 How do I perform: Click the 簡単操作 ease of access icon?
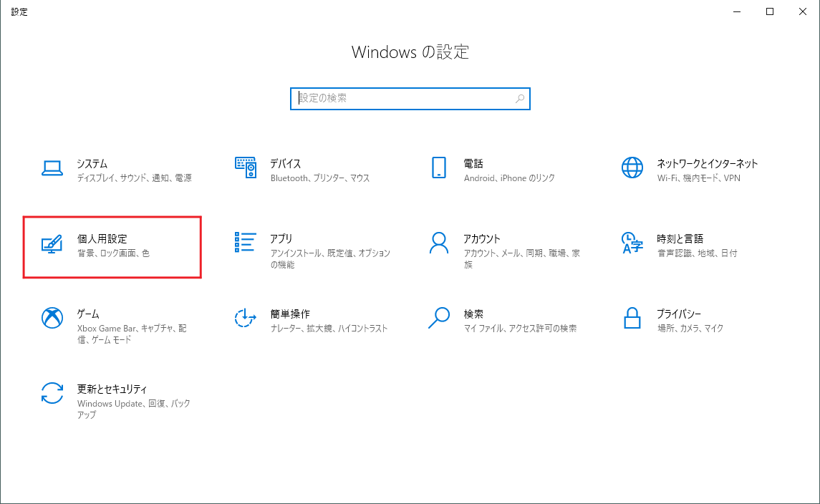(245, 318)
